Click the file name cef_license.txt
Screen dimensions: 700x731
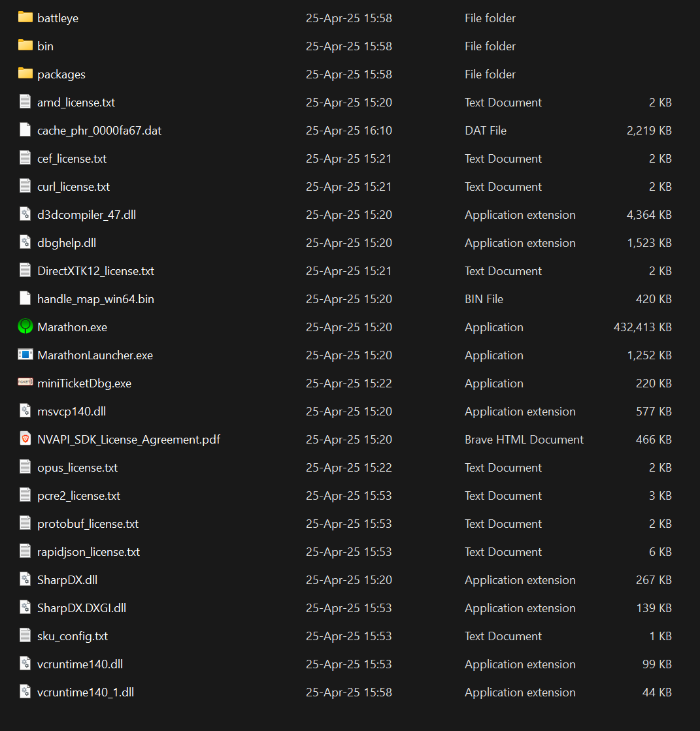click(x=72, y=159)
